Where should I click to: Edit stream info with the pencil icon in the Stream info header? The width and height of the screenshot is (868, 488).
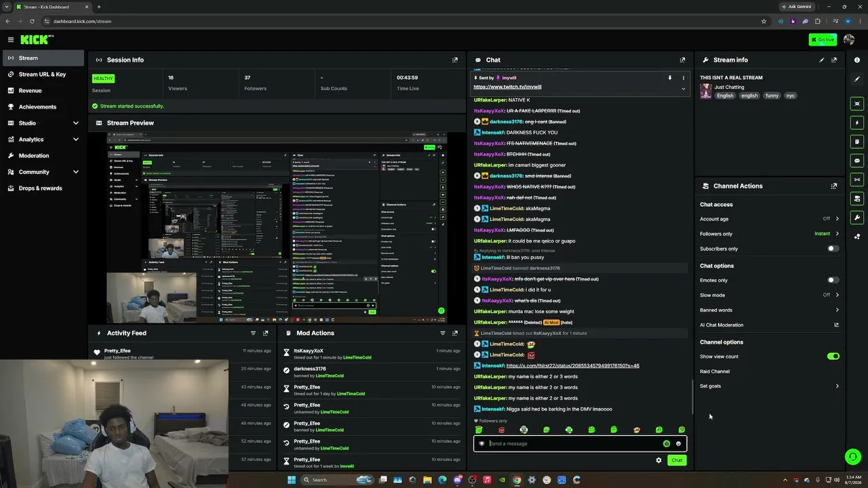(x=822, y=60)
